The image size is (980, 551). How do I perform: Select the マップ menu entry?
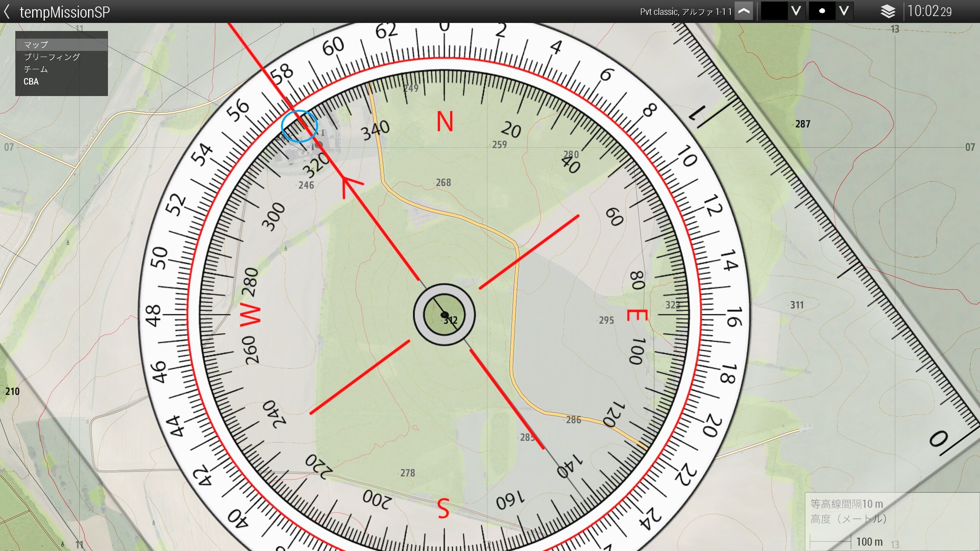62,45
